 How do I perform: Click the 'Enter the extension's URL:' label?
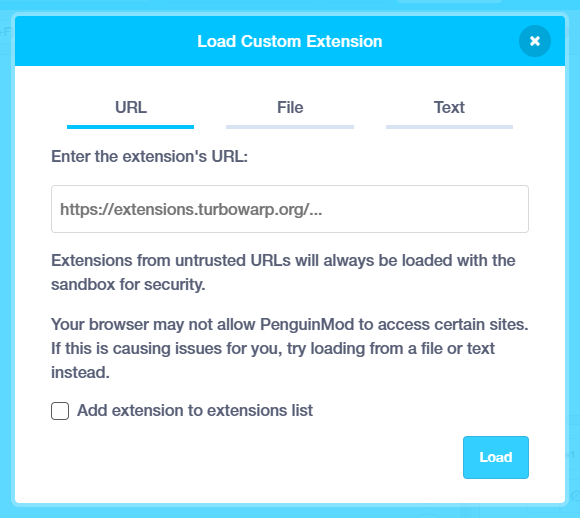pyautogui.click(x=149, y=157)
